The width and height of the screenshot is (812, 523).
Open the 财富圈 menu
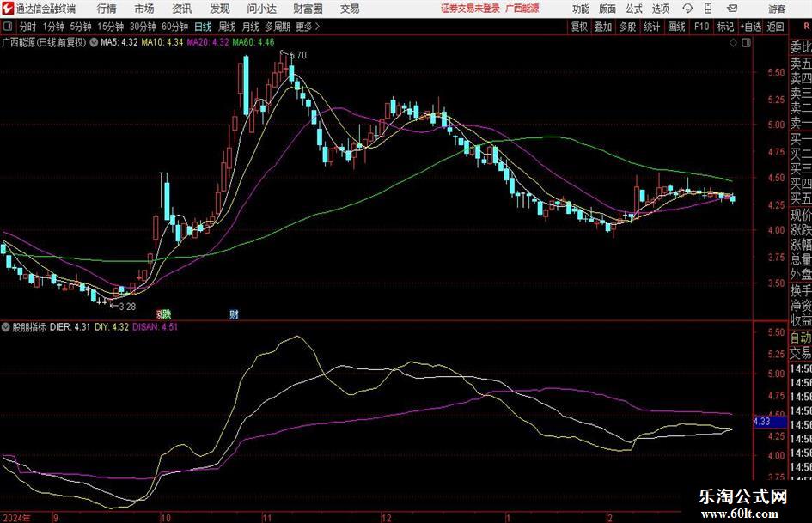308,9
